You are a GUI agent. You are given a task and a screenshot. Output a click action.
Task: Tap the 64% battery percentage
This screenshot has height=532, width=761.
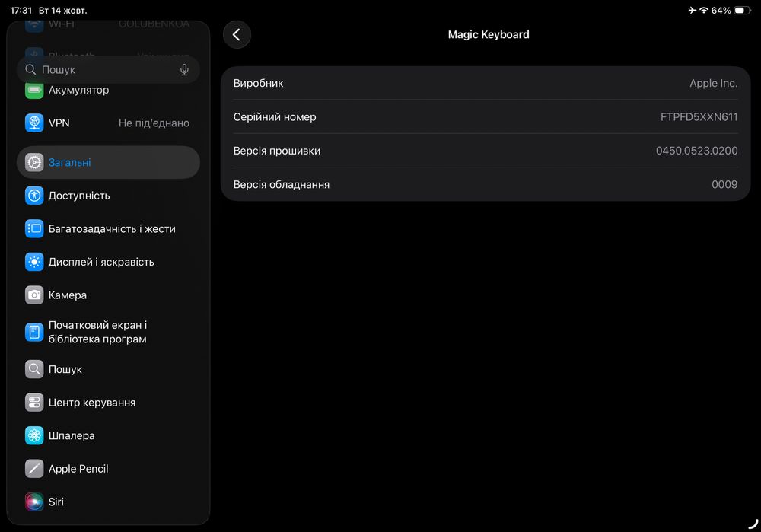click(x=721, y=10)
